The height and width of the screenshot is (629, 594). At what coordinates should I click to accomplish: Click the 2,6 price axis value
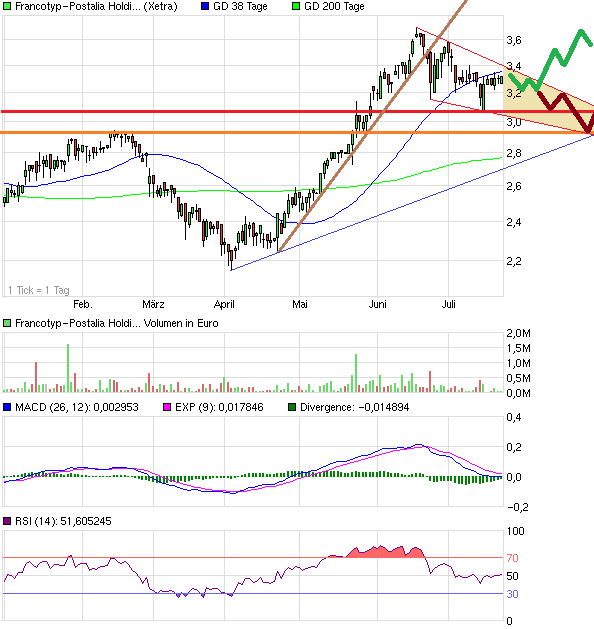coord(514,187)
